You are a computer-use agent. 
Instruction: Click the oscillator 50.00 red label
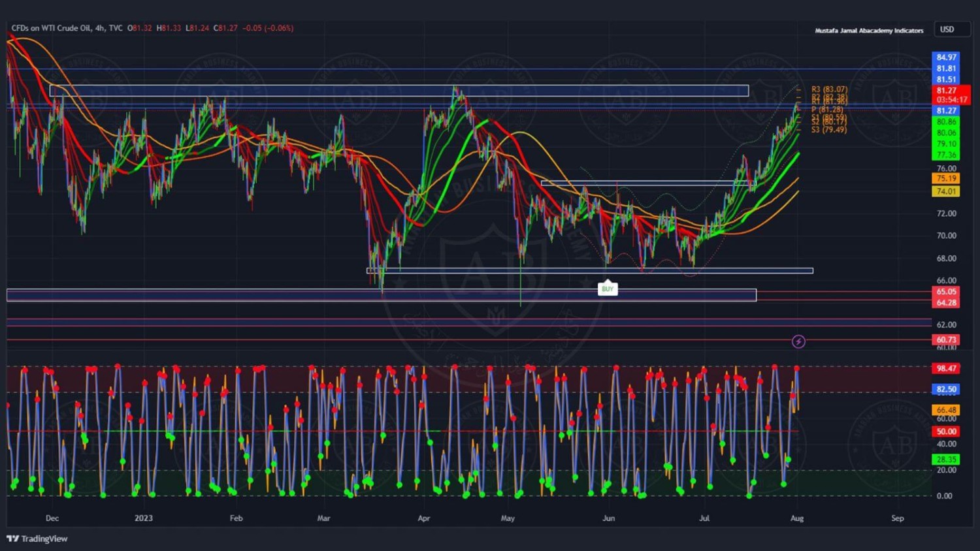[x=946, y=432]
